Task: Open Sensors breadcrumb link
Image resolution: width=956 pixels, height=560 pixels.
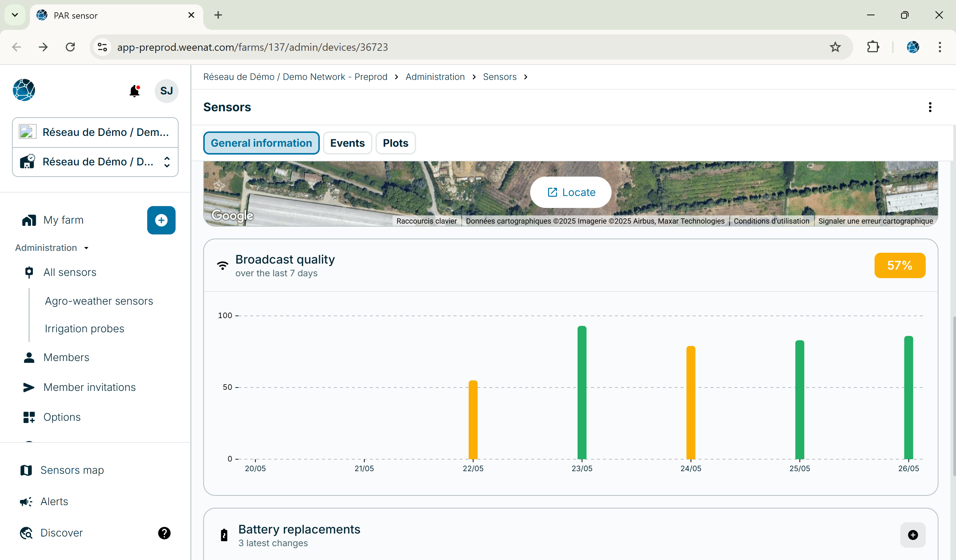Action: [x=499, y=77]
